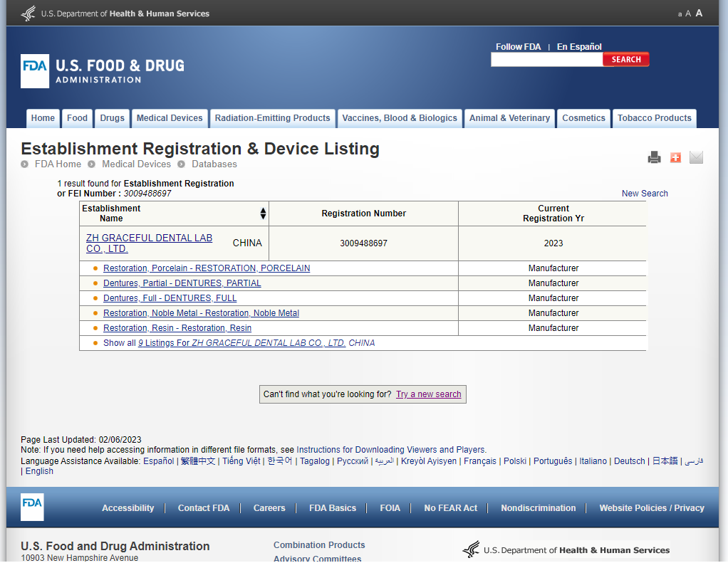
Task: Switch to Vaccines, Blood & Biologics tab
Action: [400, 118]
